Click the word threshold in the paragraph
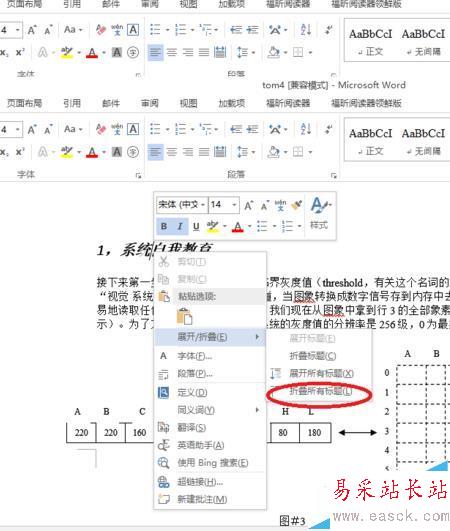 coord(342,283)
